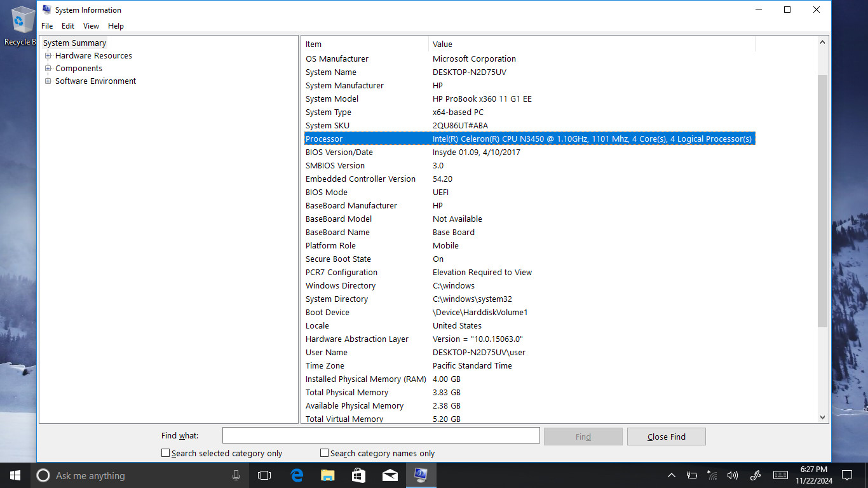Expand the Hardware Resources tree node
868x488 pixels.
48,56
